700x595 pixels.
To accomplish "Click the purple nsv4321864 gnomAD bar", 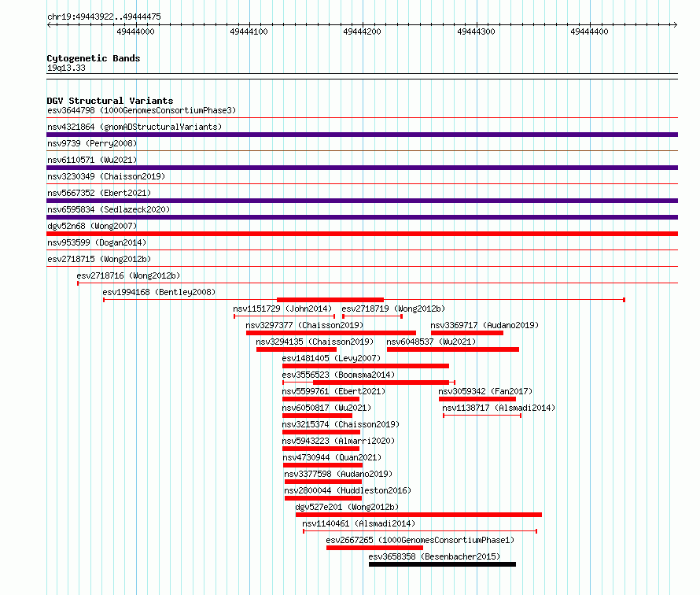I will coord(362,135).
